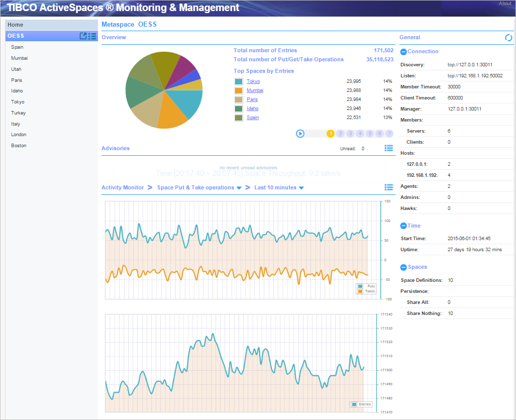Viewport: 516px width, 420px height.
Task: Collapse the Connection section
Action: (x=402, y=51)
